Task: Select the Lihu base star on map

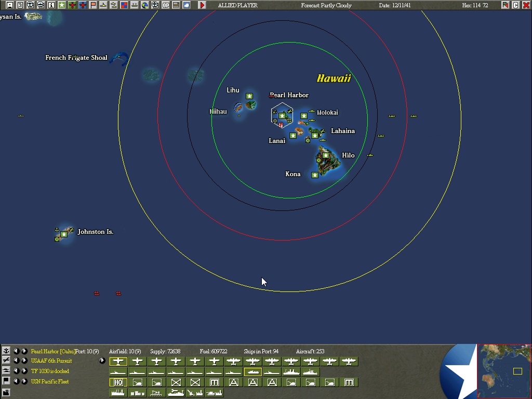Action: pyautogui.click(x=249, y=96)
